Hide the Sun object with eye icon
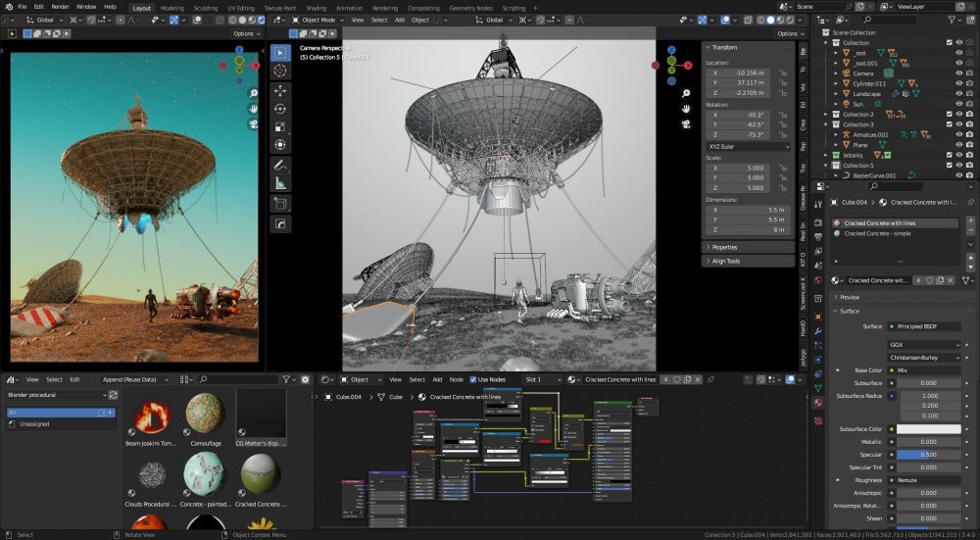The image size is (980, 540). coord(959,104)
